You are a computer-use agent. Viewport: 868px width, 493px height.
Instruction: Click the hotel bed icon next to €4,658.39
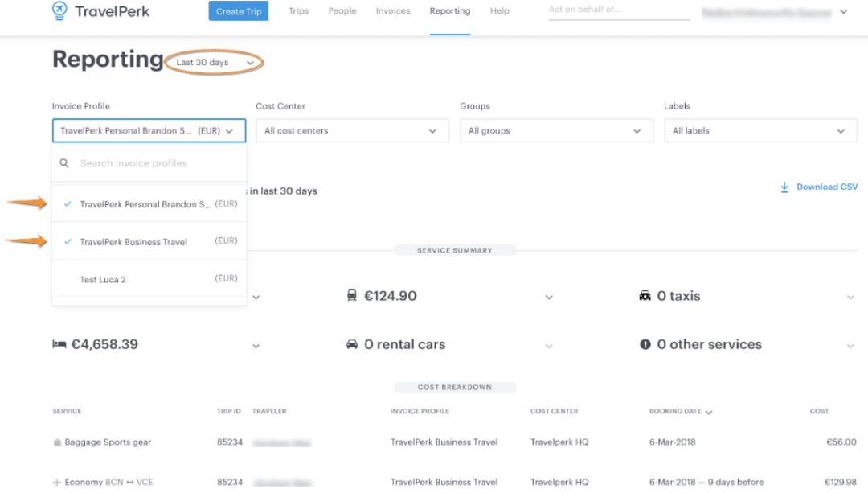tap(60, 344)
